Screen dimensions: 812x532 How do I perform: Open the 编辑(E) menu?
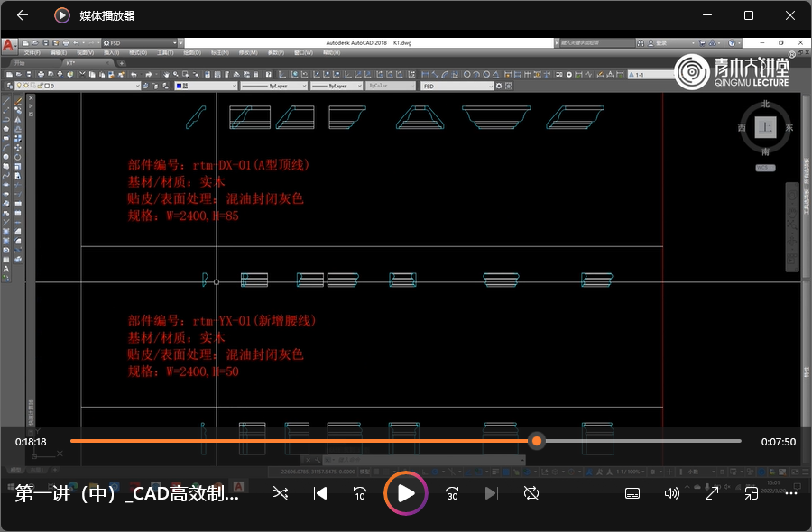click(59, 53)
